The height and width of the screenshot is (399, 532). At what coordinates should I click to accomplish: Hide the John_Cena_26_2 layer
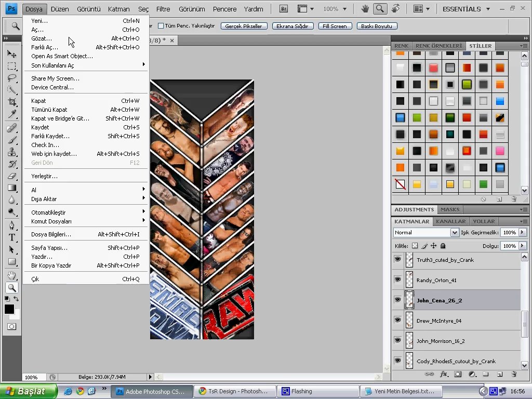pyautogui.click(x=397, y=300)
